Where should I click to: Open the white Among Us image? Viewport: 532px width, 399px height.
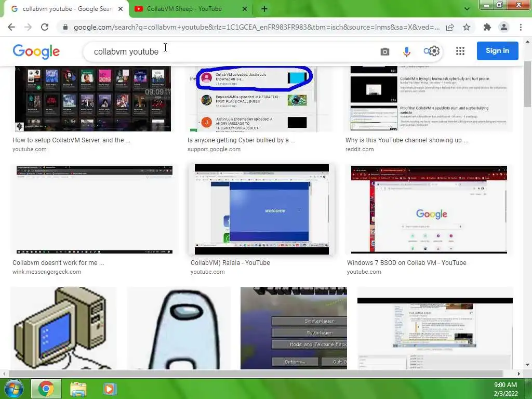pyautogui.click(x=179, y=328)
